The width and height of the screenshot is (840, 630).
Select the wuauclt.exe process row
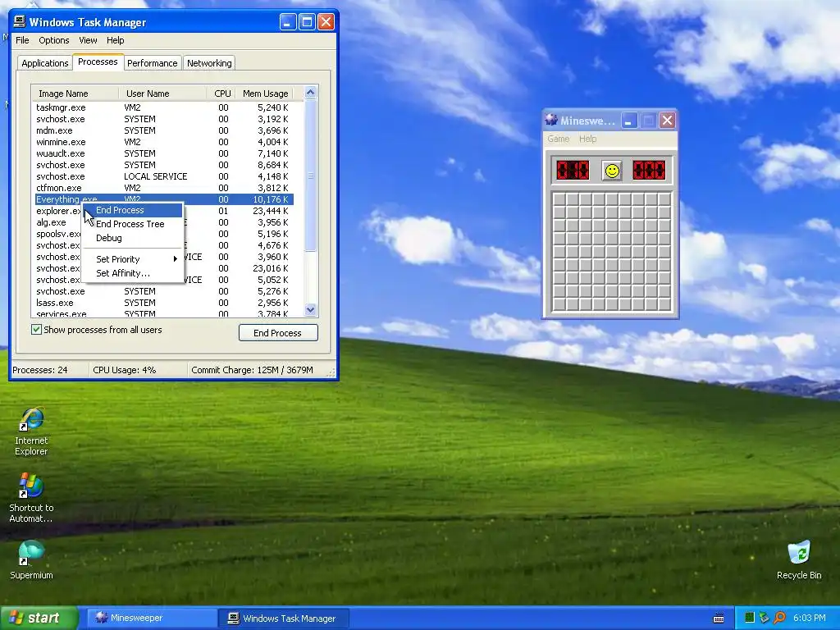tap(163, 153)
